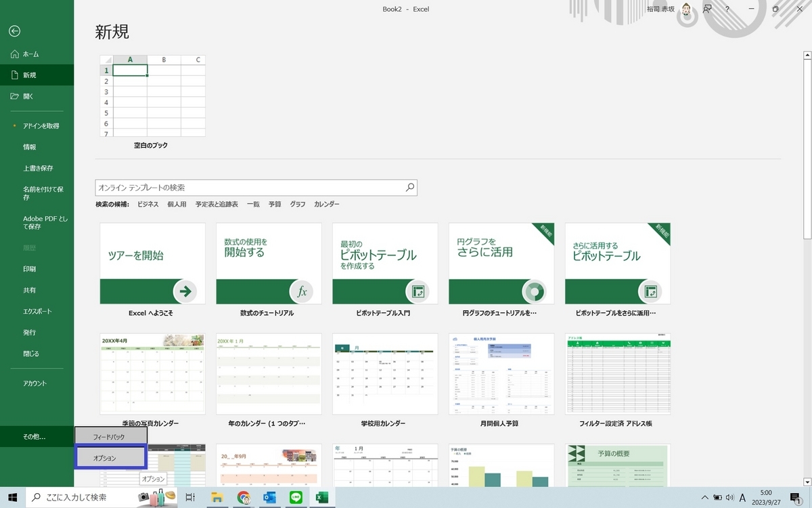
Task: Click the volume icon in the system tray
Action: [729, 497]
